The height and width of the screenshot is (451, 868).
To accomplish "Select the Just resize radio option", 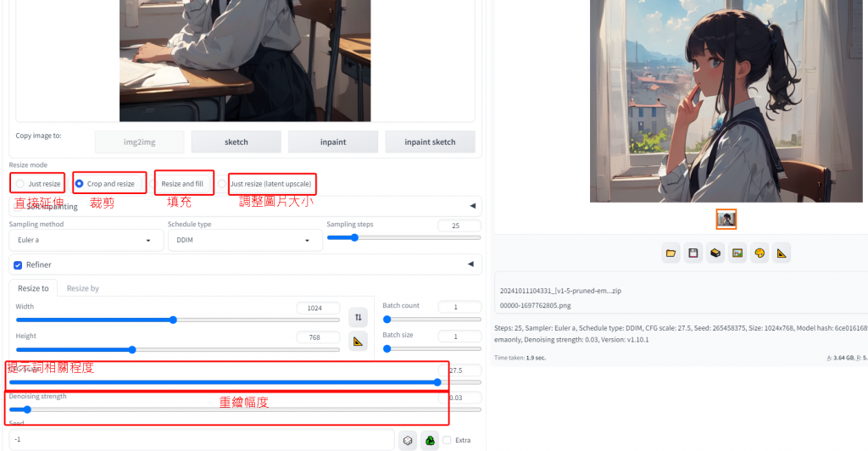I will (x=20, y=184).
